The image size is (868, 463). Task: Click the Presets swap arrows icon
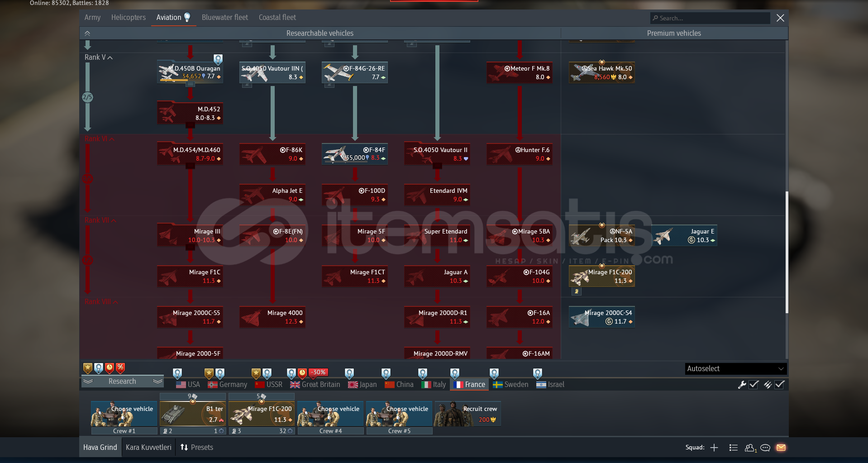[x=184, y=447]
